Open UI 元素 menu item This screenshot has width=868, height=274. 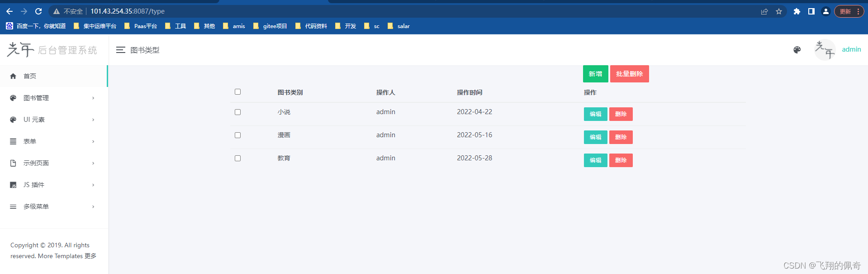53,120
